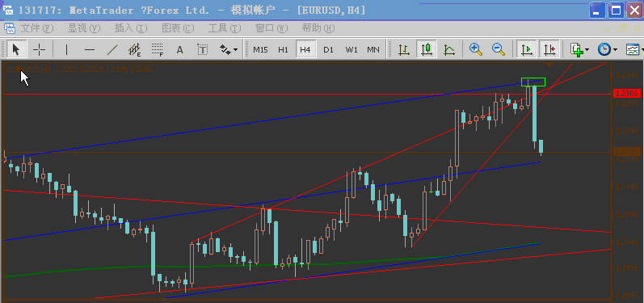
Task: Toggle Chart Shift option
Action: click(549, 49)
